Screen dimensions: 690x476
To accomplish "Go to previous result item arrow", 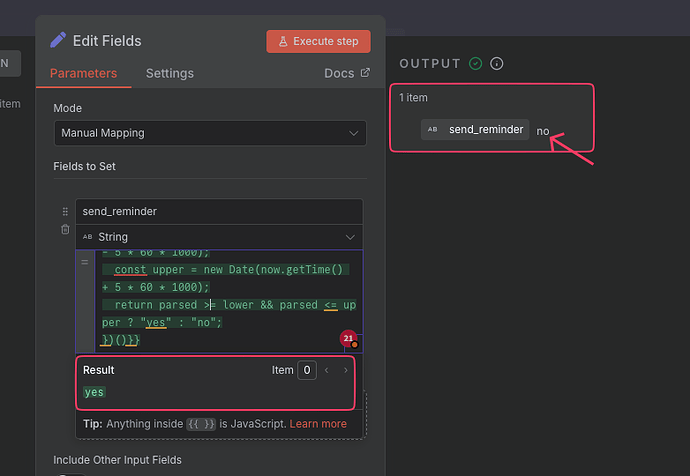I will coord(325,370).
